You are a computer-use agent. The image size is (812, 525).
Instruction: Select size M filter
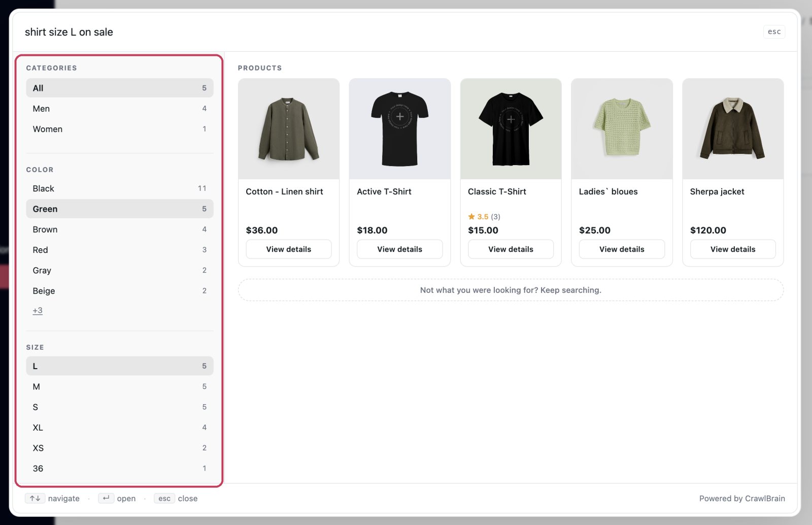[119, 386]
